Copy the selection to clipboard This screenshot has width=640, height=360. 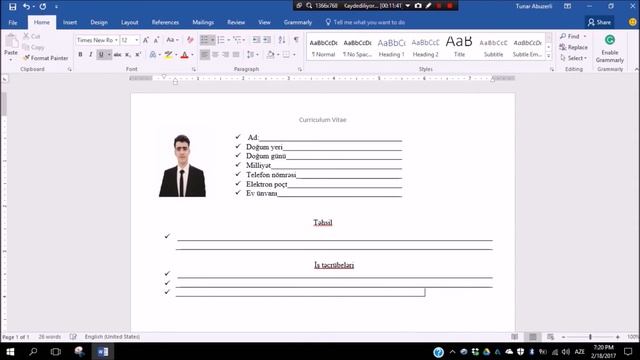(33, 47)
